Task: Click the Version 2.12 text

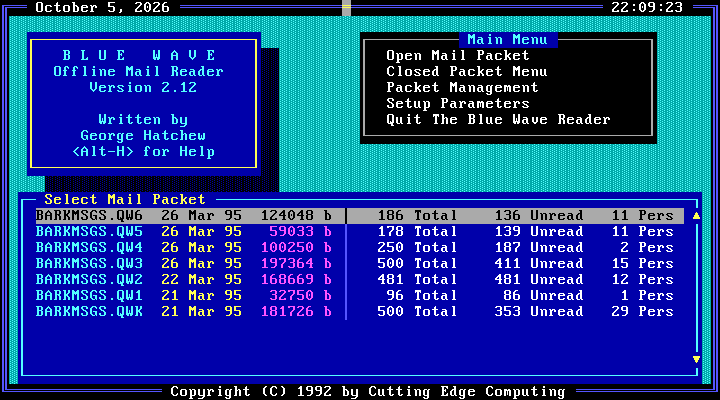Action: click(x=143, y=88)
